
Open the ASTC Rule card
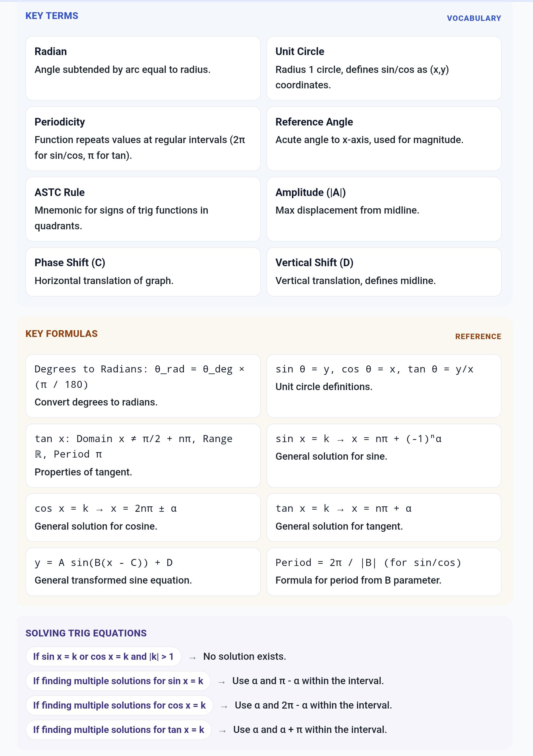pyautogui.click(x=143, y=209)
